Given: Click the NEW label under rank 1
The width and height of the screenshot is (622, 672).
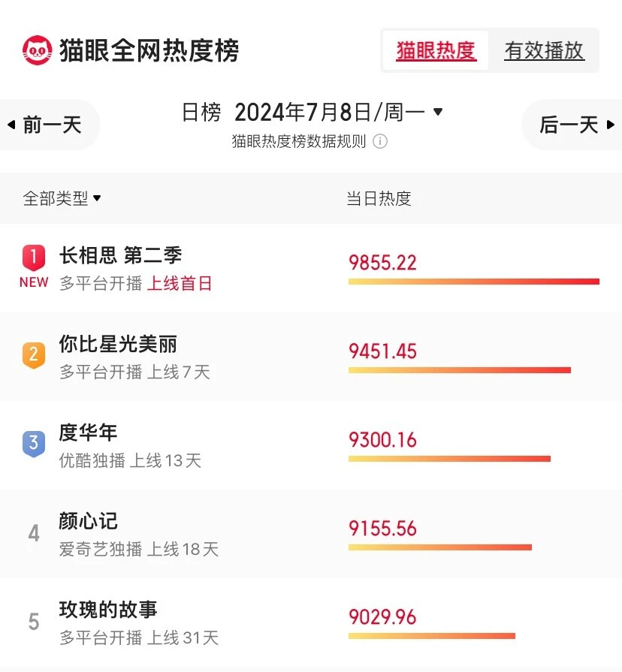Looking at the screenshot, I should 34,282.
